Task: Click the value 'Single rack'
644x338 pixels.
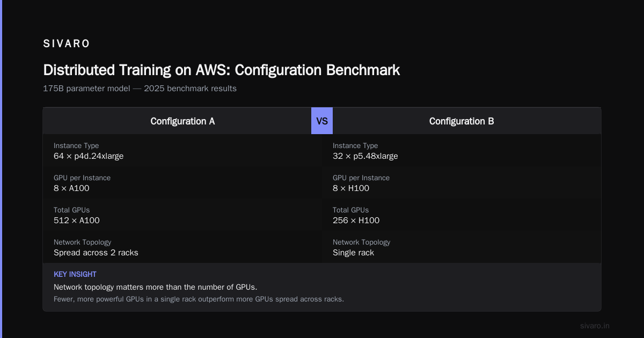Action: 353,253
